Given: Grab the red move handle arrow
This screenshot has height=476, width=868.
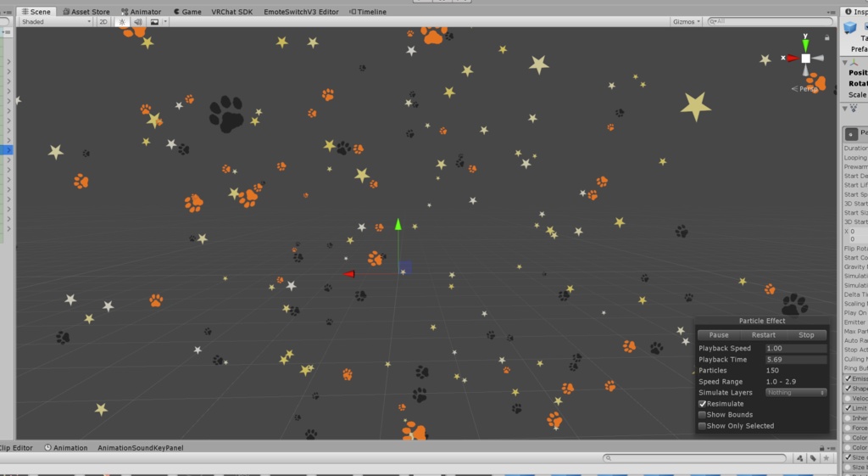Looking at the screenshot, I should [x=348, y=274].
